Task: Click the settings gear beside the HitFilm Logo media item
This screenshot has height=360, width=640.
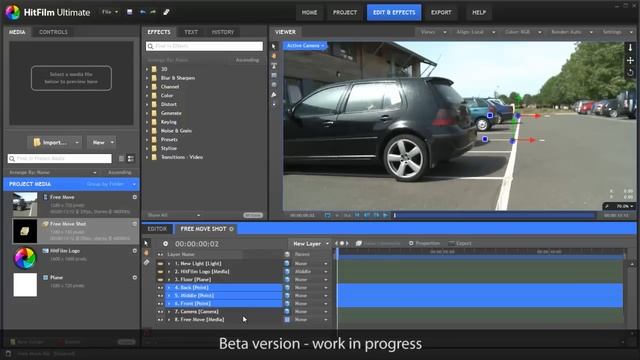Action: [134, 251]
